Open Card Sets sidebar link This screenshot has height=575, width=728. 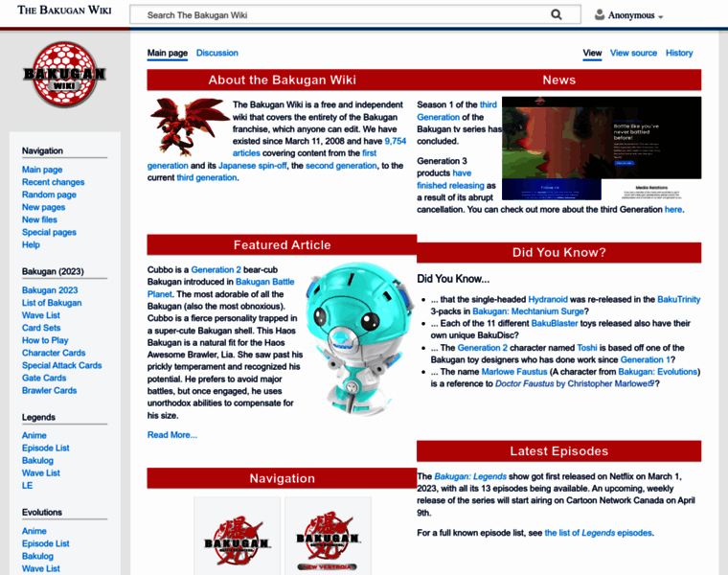click(41, 328)
